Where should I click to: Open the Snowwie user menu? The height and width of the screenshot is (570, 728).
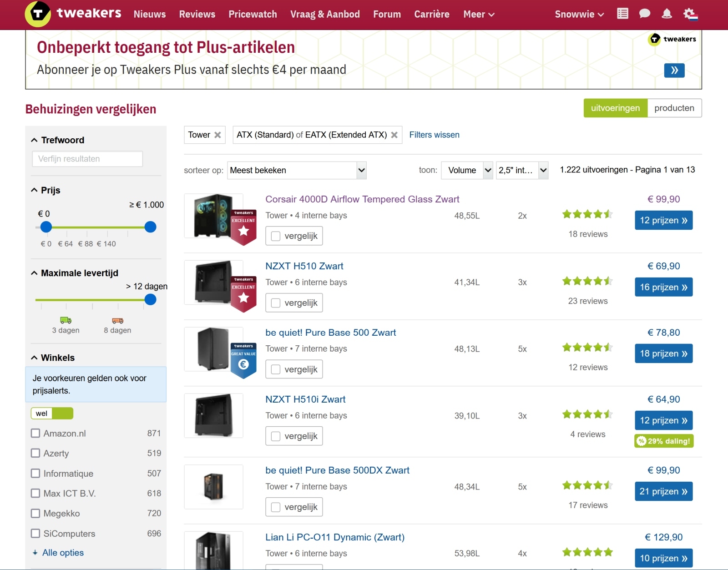point(579,14)
